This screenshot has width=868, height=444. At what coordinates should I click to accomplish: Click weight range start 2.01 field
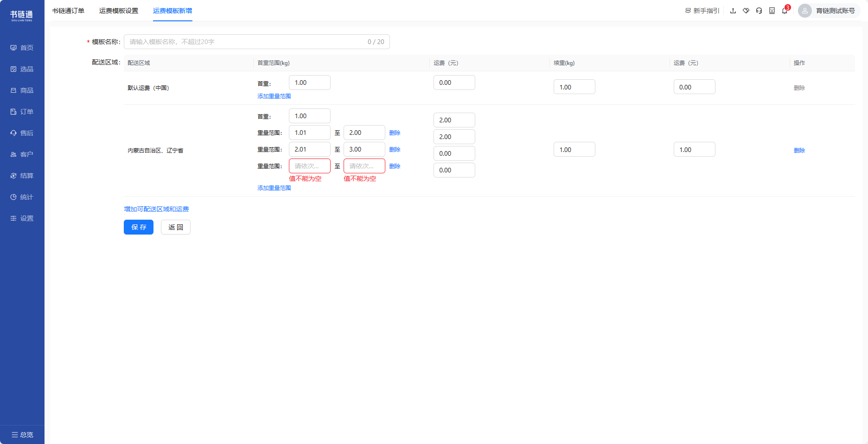pyautogui.click(x=310, y=149)
